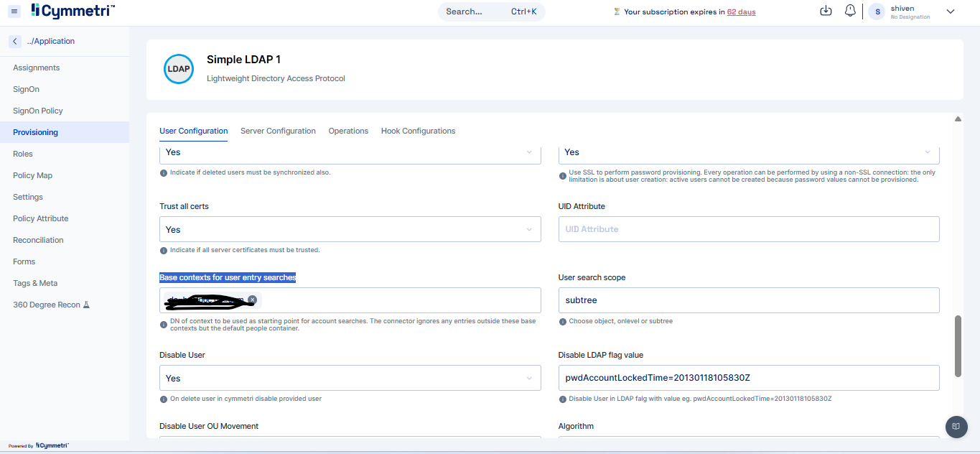Open Assignments in the sidebar
This screenshot has height=454, width=980.
pyautogui.click(x=65, y=68)
